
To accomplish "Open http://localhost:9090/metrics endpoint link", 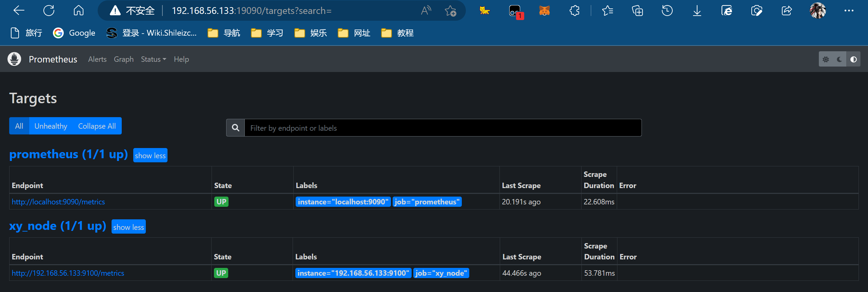I will 58,202.
